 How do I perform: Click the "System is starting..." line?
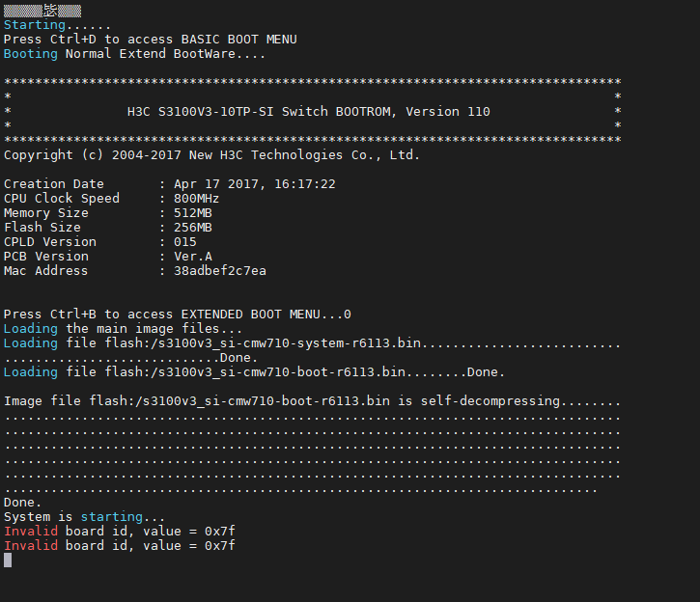tap(85, 517)
